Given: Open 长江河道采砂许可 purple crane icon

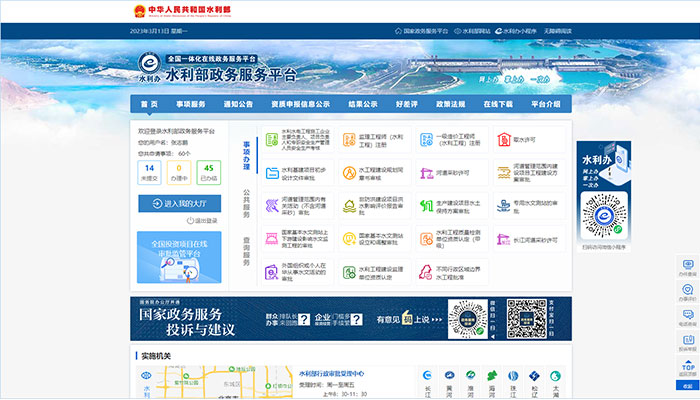Looking at the screenshot, I should coord(504,239).
